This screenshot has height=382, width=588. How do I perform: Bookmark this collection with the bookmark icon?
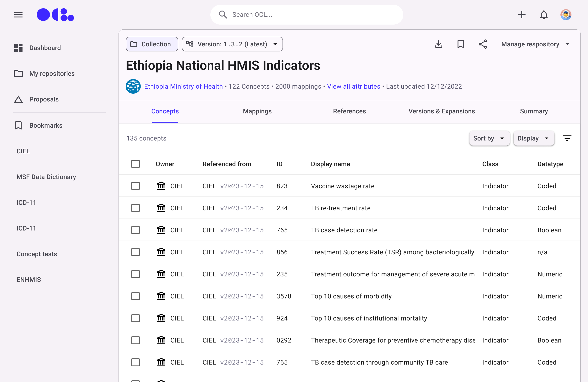461,44
